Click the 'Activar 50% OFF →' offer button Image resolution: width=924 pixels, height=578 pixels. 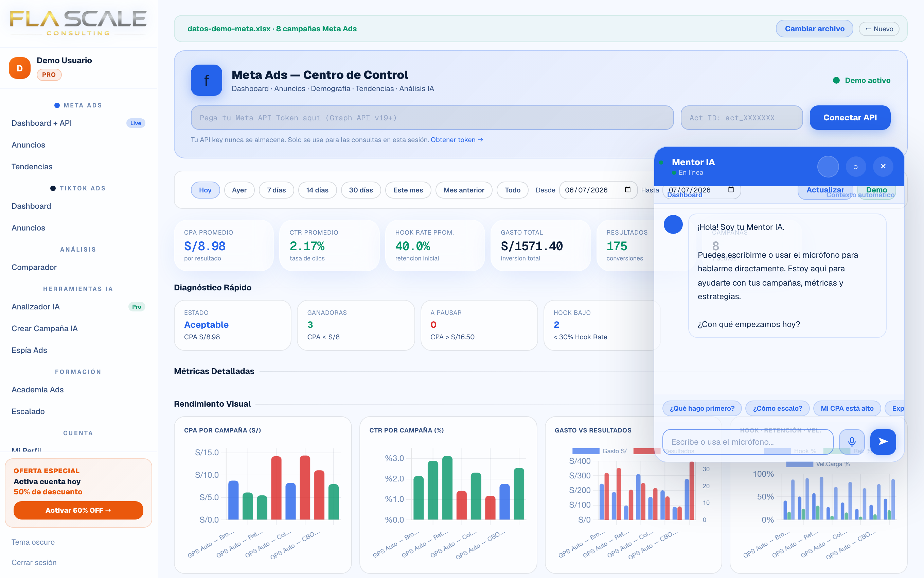pos(78,510)
